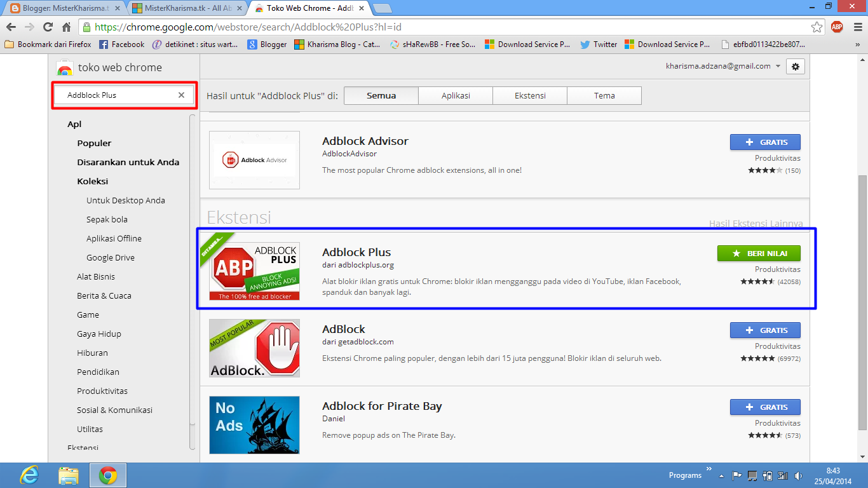Reload the current page

click(x=48, y=27)
